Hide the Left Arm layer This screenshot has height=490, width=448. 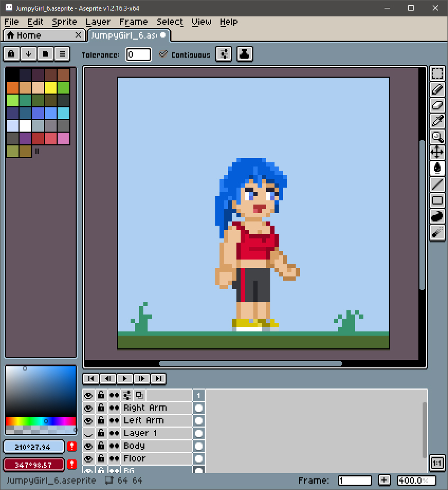tap(88, 421)
